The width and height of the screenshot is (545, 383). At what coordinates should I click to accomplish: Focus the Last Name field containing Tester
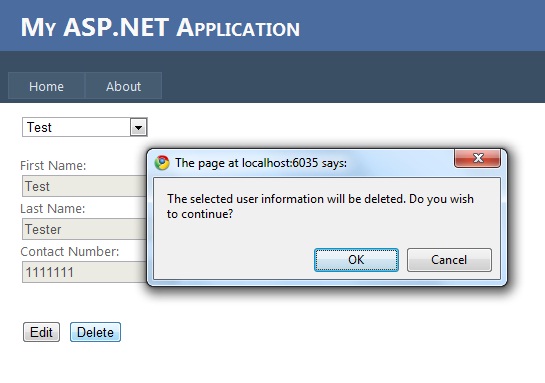(x=84, y=229)
